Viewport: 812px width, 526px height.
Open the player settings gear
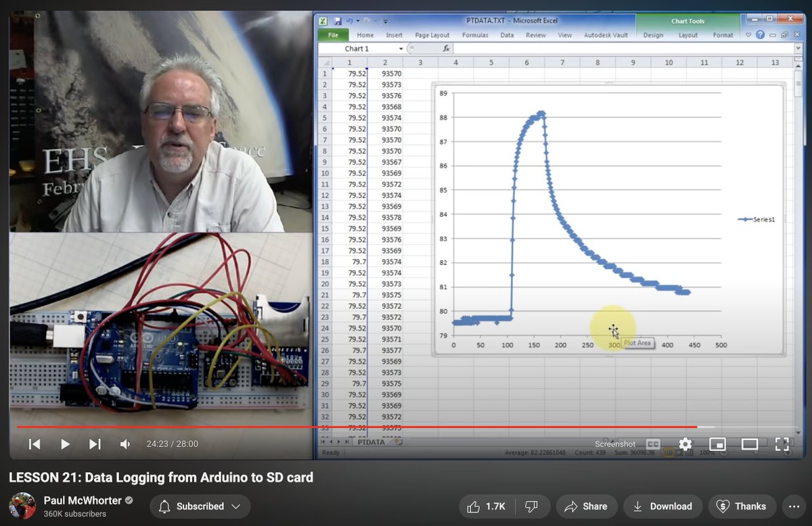pyautogui.click(x=685, y=444)
